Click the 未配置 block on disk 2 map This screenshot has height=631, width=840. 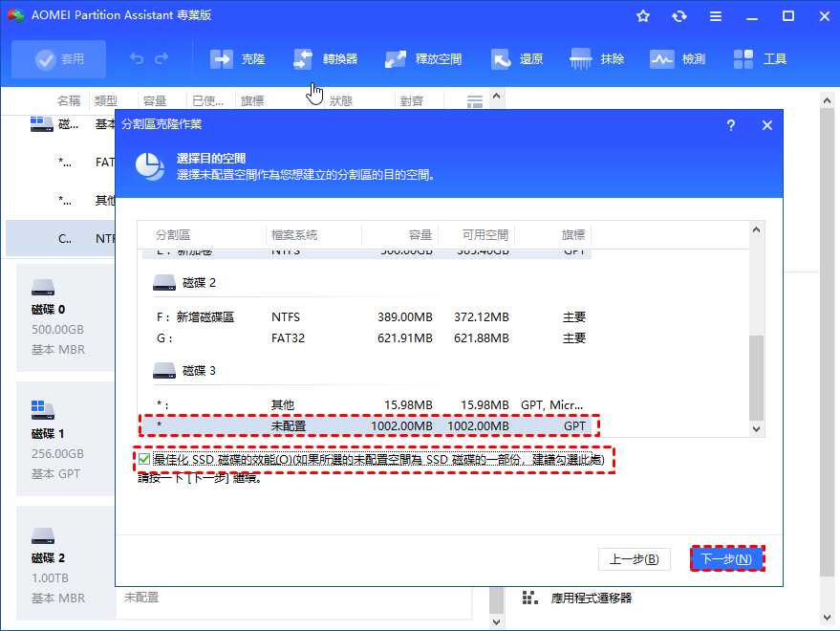pos(293,602)
